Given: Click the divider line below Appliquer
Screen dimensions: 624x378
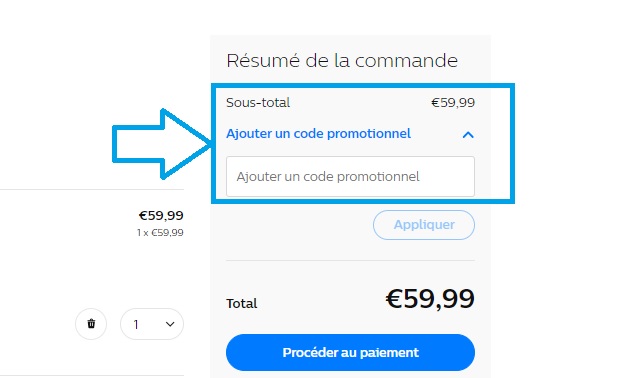Looking at the screenshot, I should coord(350,261).
